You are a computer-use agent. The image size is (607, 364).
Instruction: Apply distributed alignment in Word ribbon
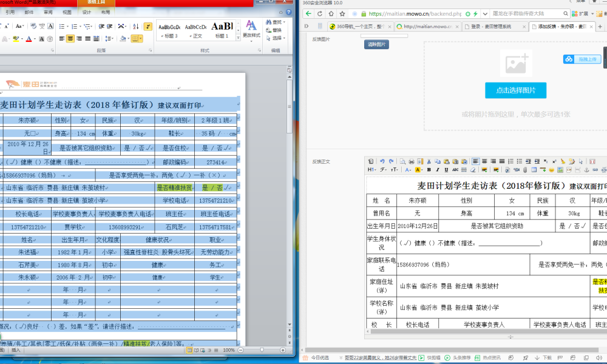[97, 39]
